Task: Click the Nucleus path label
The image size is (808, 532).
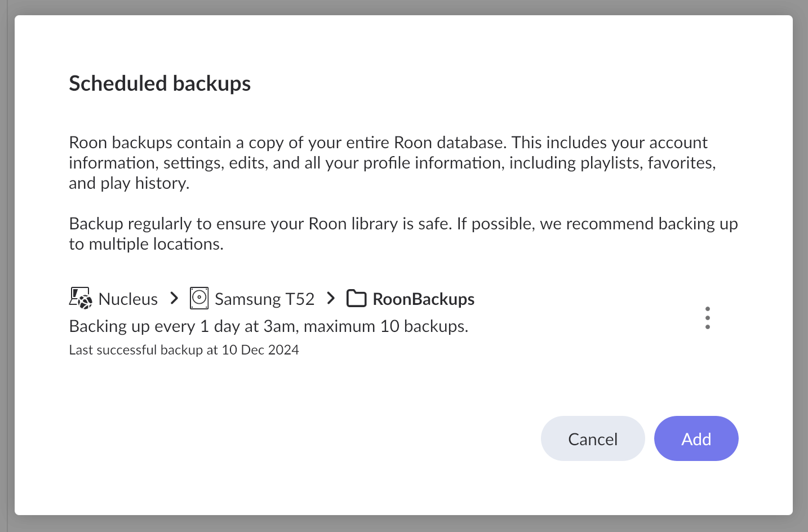Action: pos(128,299)
